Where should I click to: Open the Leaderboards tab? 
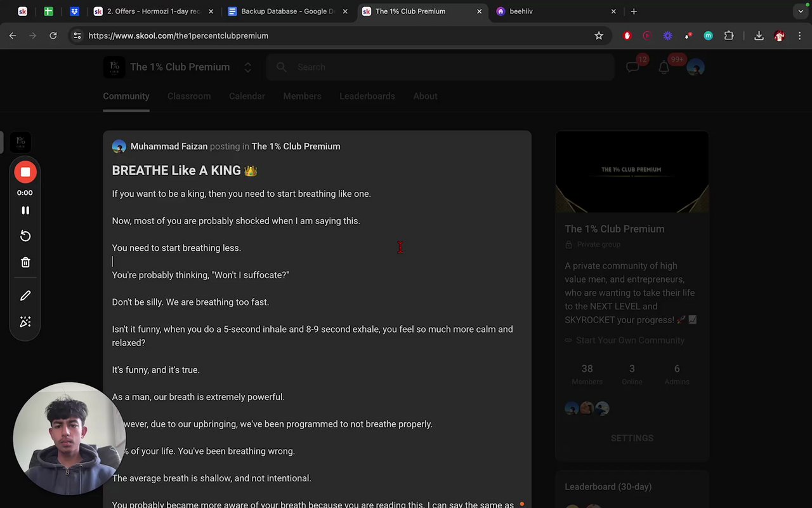click(x=367, y=96)
